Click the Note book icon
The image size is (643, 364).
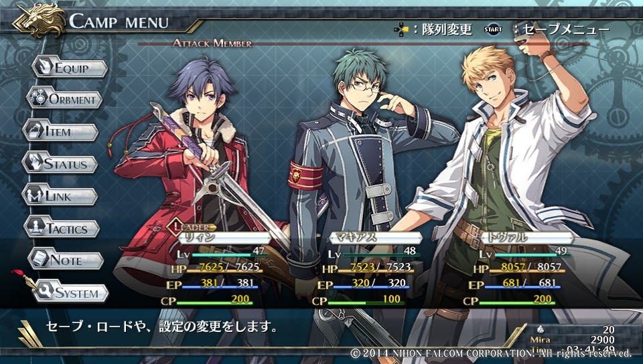40,260
